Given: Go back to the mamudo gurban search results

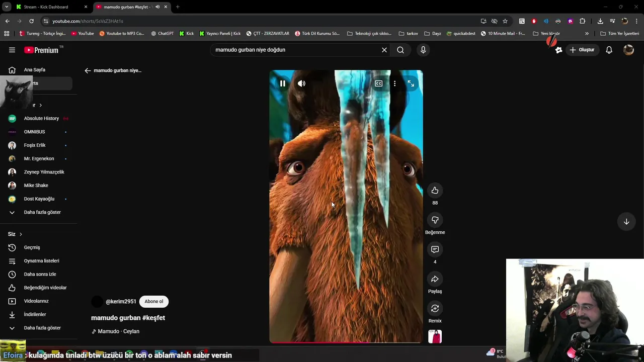Looking at the screenshot, I should click(88, 70).
